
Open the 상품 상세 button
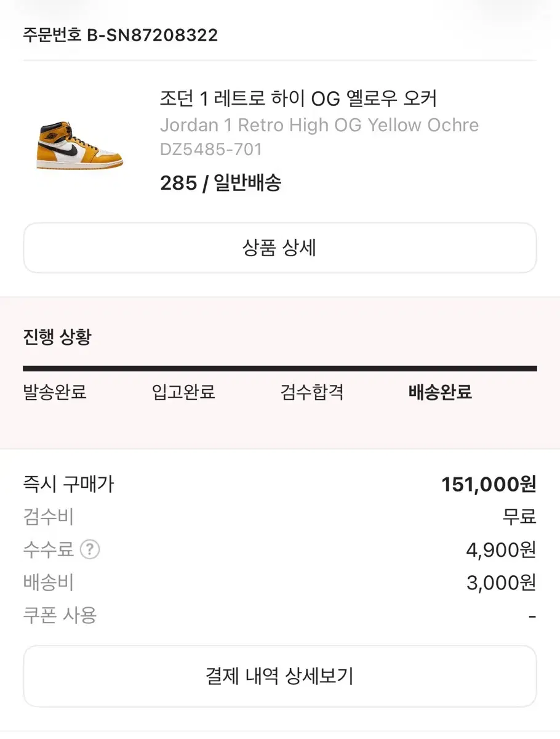[280, 248]
